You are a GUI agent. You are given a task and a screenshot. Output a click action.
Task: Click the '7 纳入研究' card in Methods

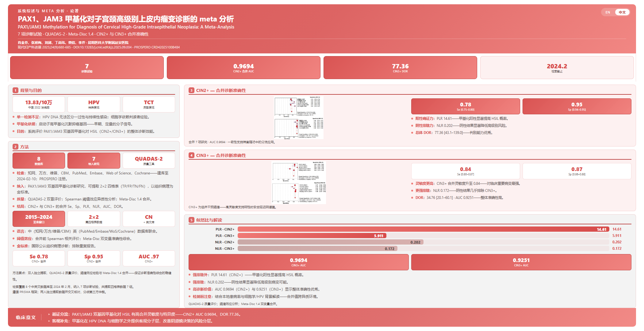click(x=94, y=161)
